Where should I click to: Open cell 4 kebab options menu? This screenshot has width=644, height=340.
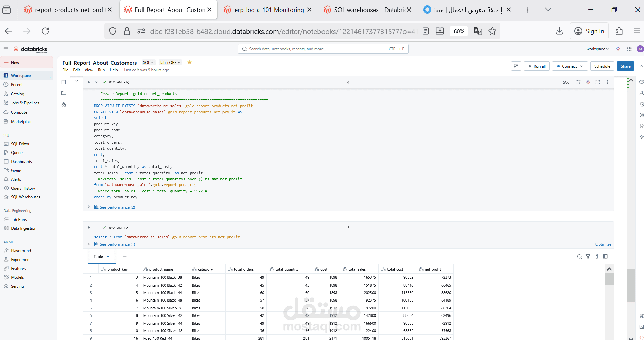[x=608, y=82]
